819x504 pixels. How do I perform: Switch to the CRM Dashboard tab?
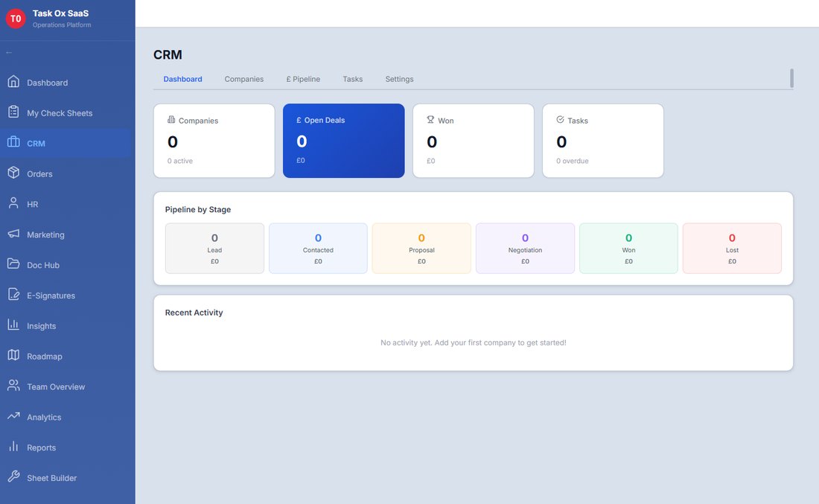coord(183,79)
